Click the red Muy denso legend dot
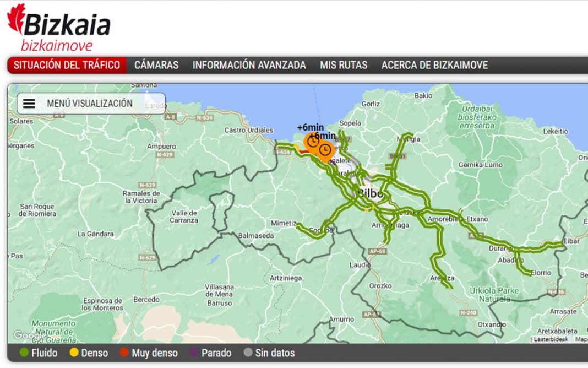This screenshot has width=588, height=368. tap(124, 353)
